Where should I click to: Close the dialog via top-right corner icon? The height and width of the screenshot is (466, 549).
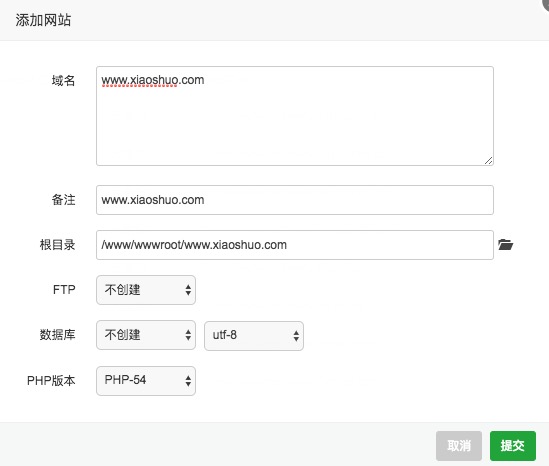point(545,4)
